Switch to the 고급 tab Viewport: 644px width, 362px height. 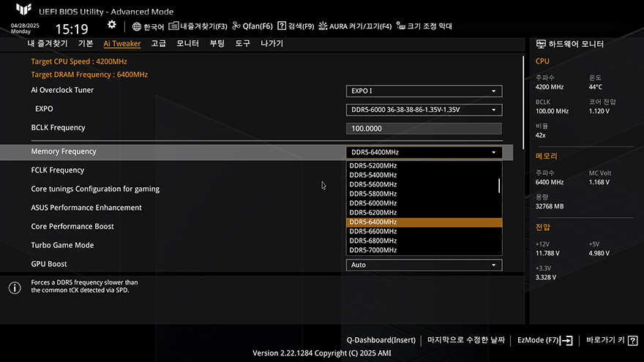point(159,43)
